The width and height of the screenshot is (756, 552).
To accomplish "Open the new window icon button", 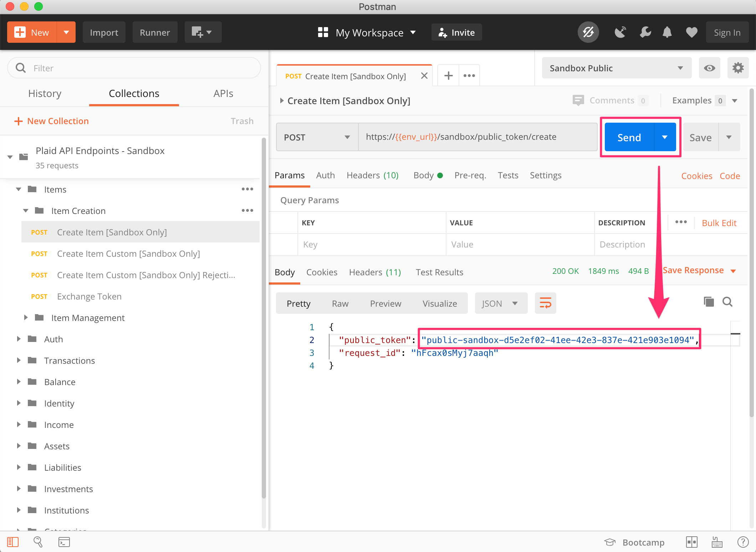I will pos(203,32).
